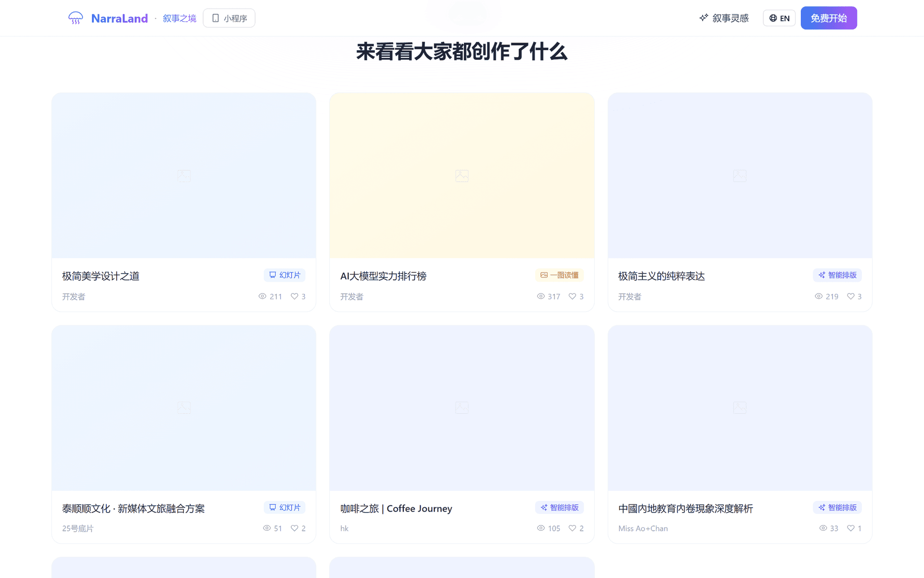This screenshot has width=924, height=578.
Task: Click 幻灯片 tag on 极简美学设计之道
Action: 284,275
